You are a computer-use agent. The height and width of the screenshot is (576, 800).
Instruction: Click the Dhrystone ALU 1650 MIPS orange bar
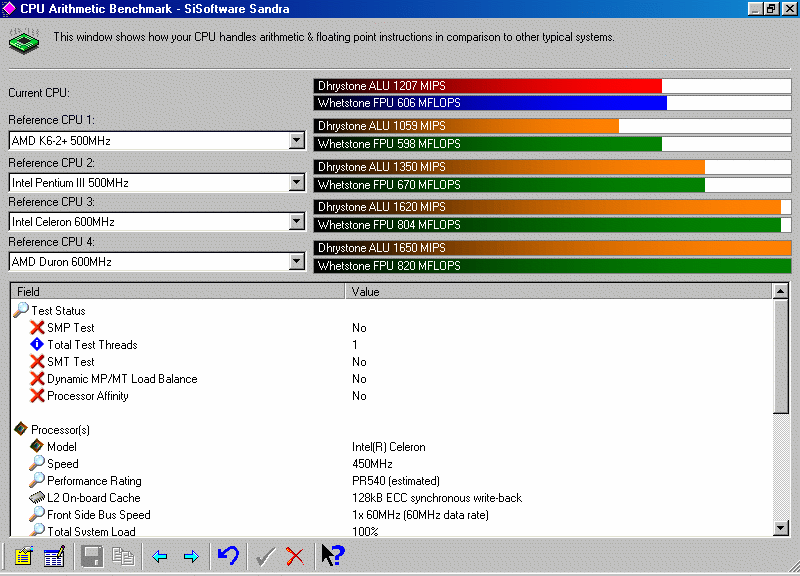tap(552, 247)
